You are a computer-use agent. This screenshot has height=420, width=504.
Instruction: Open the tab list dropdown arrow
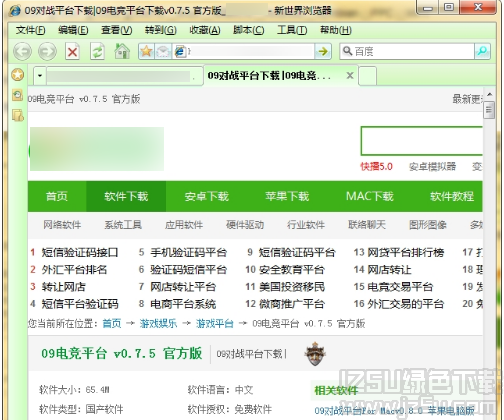pyautogui.click(x=40, y=76)
